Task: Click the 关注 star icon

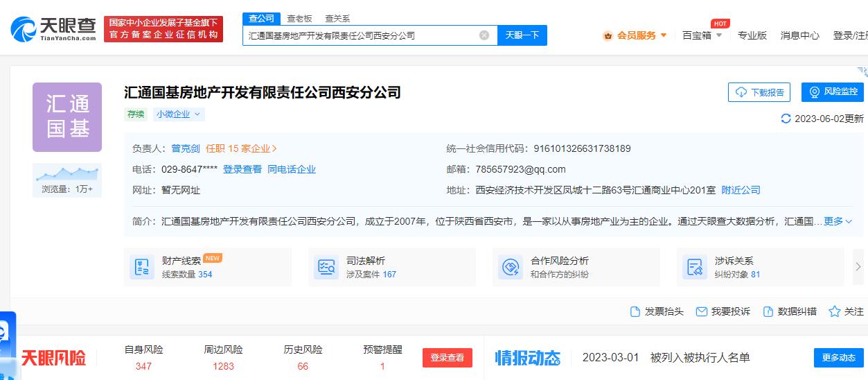Action: tap(835, 312)
